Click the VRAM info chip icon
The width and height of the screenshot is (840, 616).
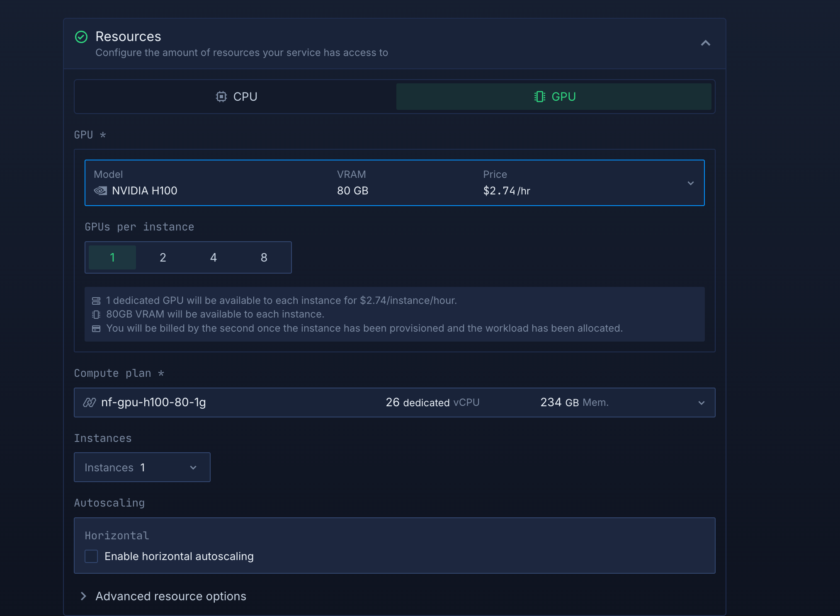point(96,315)
